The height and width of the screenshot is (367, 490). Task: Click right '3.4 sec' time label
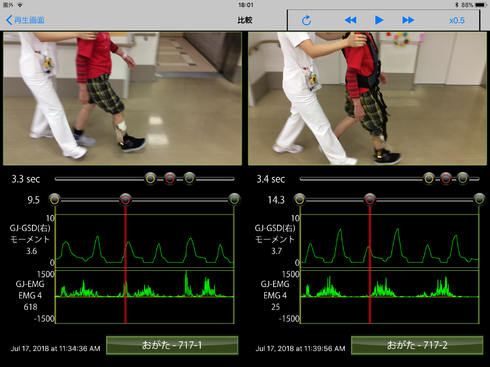click(x=271, y=179)
